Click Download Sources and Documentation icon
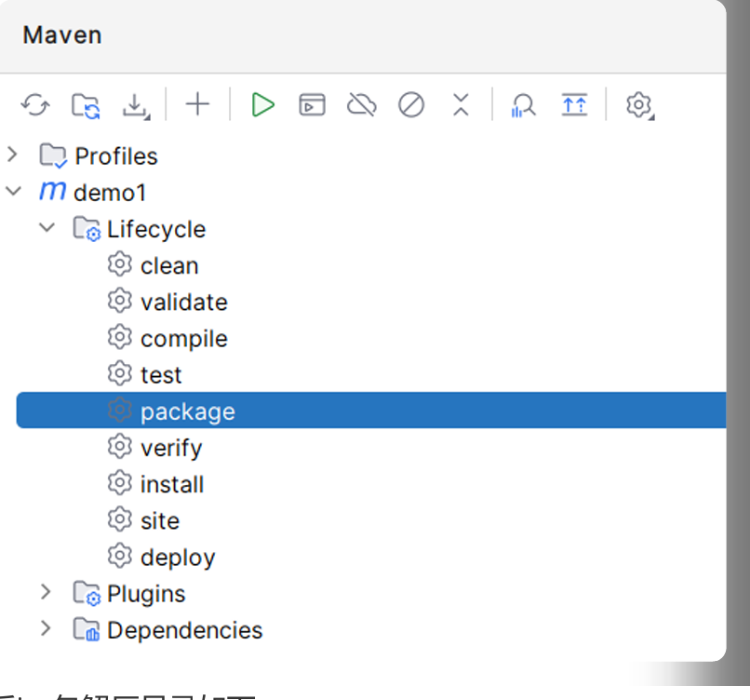This screenshot has height=700, width=750. [x=136, y=106]
